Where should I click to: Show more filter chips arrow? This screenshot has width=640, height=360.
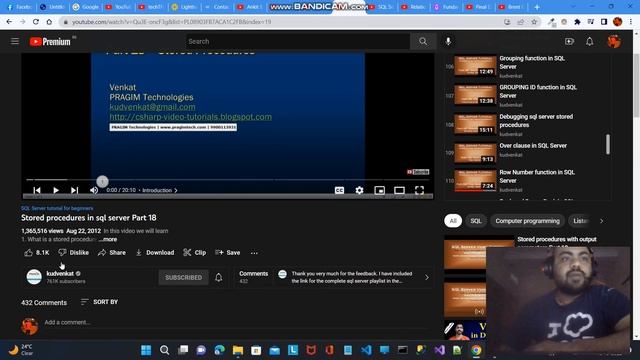pyautogui.click(x=601, y=221)
